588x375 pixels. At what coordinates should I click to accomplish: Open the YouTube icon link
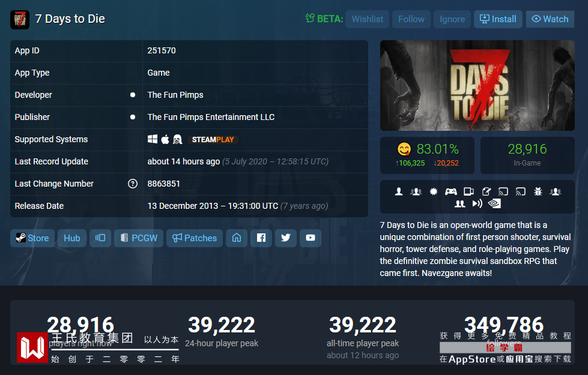311,238
